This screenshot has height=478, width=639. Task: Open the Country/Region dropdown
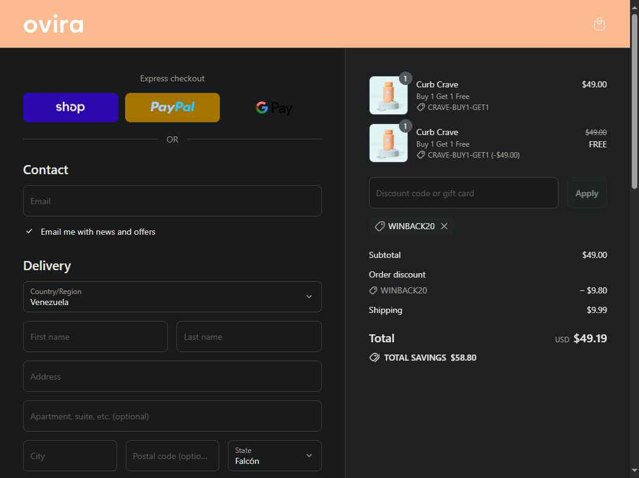(x=172, y=297)
